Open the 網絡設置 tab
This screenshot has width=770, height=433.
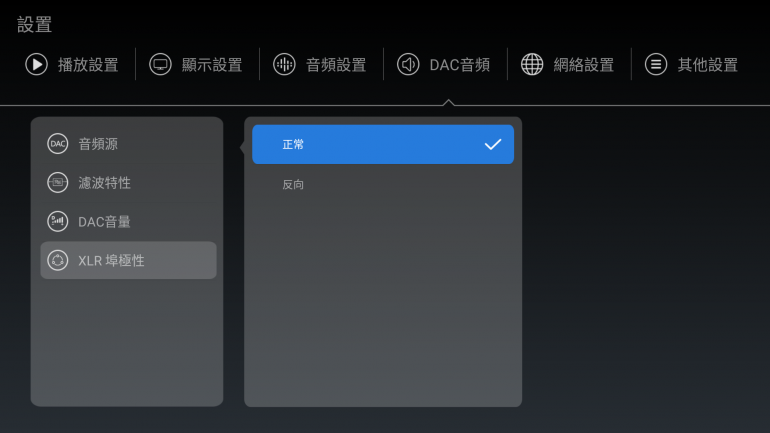coord(567,64)
